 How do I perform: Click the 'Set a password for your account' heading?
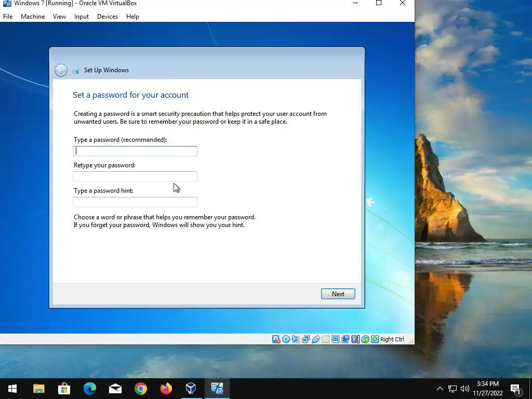130,95
